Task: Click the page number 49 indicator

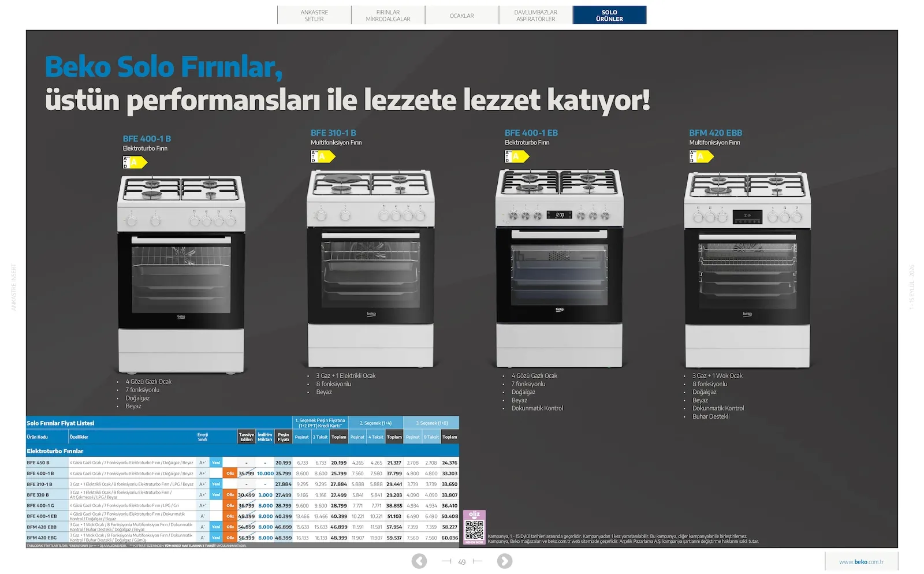Action: pyautogui.click(x=462, y=562)
